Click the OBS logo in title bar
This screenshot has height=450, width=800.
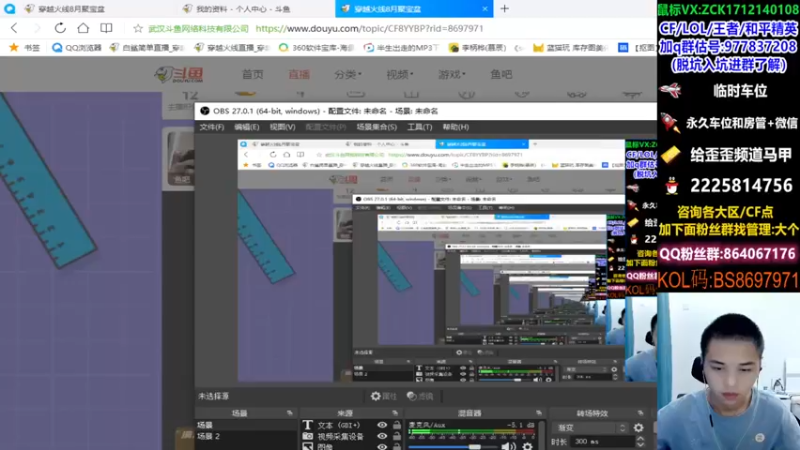coord(205,111)
